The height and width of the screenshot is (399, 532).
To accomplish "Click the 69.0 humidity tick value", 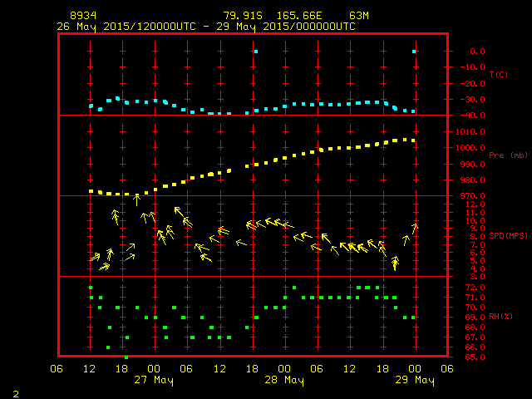I will coord(475,318).
